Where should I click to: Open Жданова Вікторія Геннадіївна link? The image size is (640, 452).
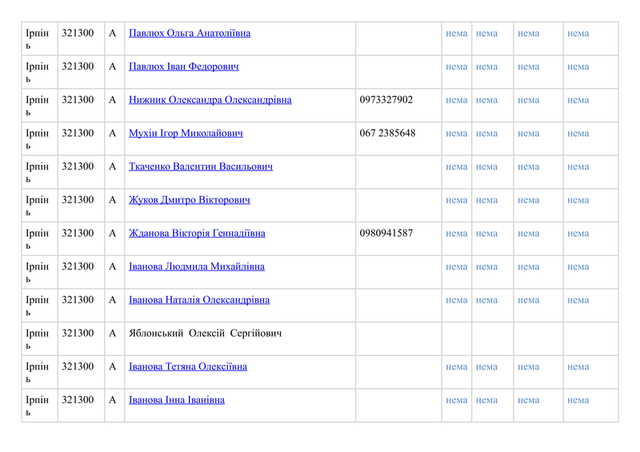click(197, 233)
